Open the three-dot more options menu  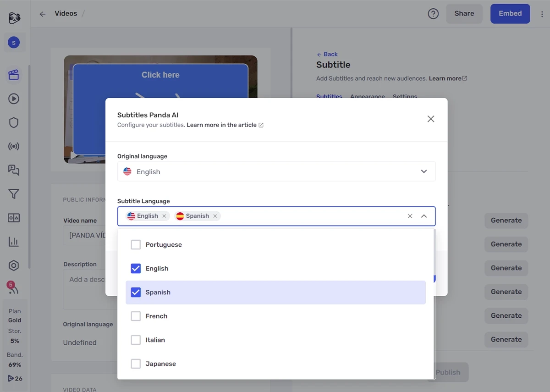[542, 14]
